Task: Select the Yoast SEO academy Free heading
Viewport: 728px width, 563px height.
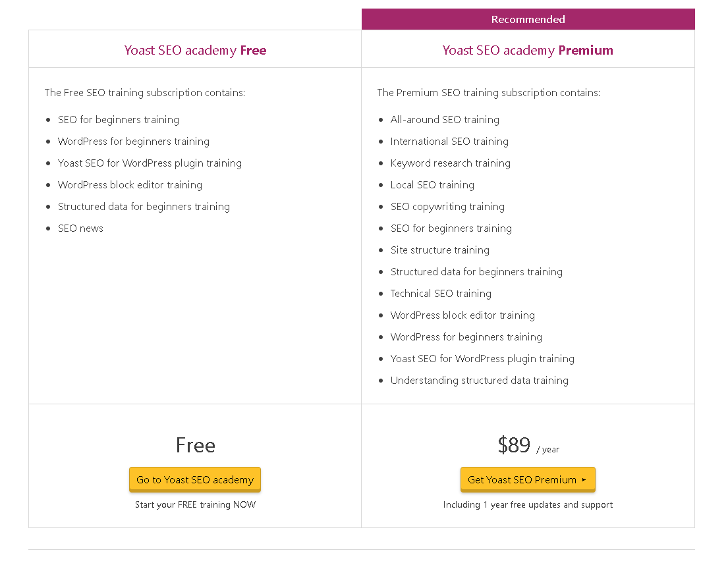Action: (x=195, y=50)
